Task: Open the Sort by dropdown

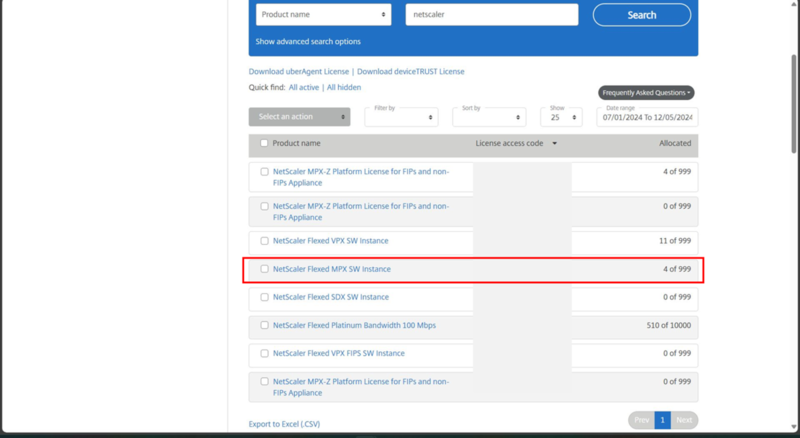Action: [x=489, y=117]
